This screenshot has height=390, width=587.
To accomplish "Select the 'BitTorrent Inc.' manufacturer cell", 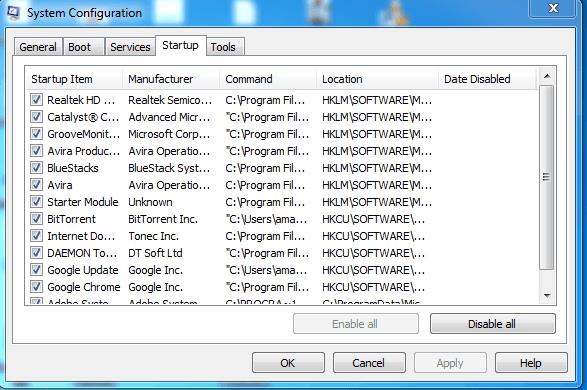I will coord(163,219).
